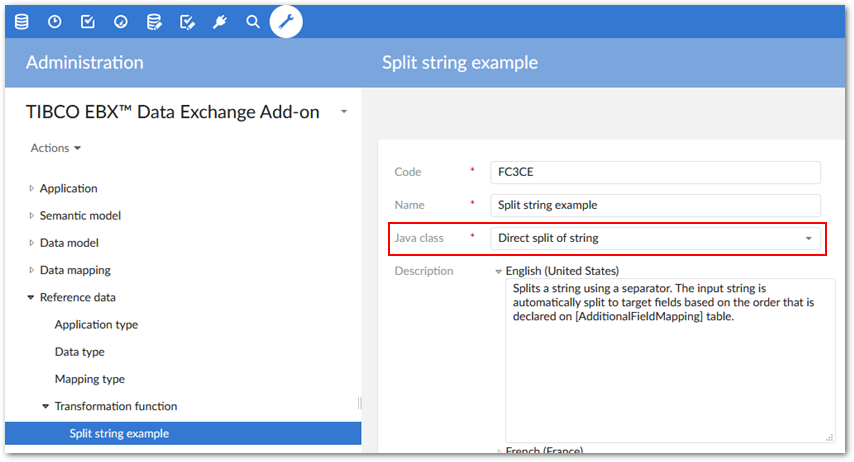
Task: Click the clock history icon
Action: tap(55, 21)
